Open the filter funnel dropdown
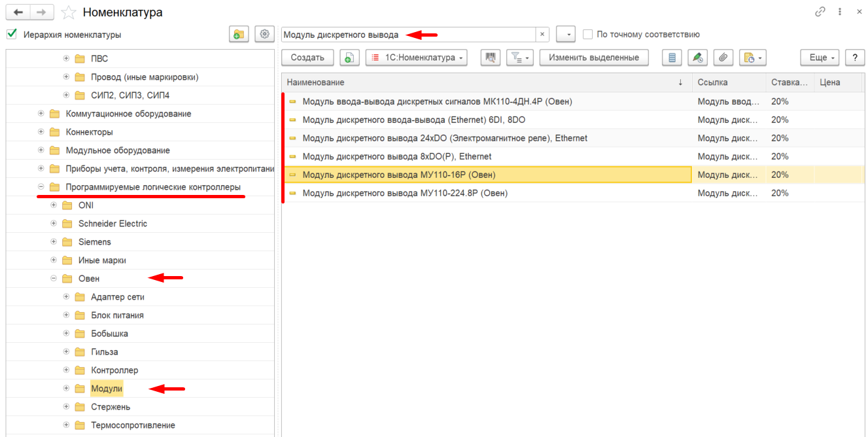868x437 pixels. coord(521,58)
